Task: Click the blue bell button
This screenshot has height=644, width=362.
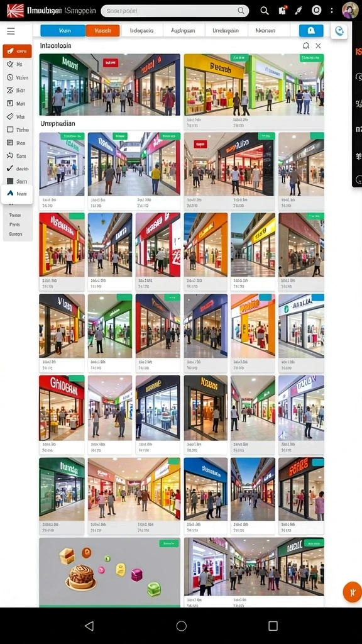Action: point(311,31)
